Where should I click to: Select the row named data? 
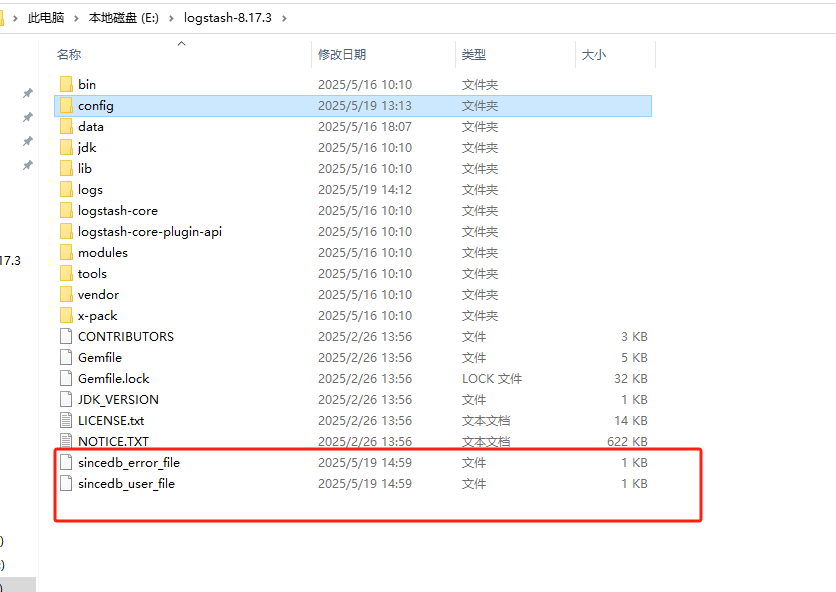pos(353,126)
